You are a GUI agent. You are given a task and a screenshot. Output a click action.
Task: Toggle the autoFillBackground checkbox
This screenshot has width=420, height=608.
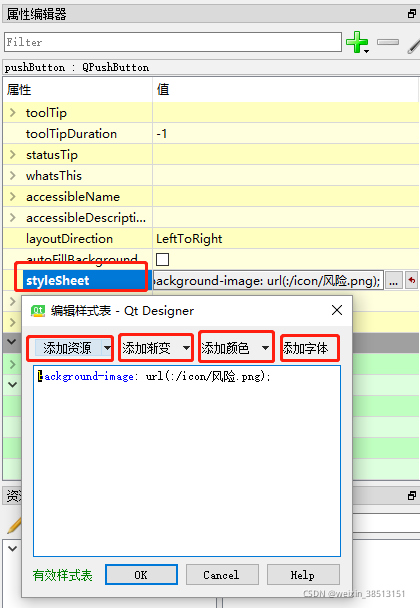tap(162, 259)
